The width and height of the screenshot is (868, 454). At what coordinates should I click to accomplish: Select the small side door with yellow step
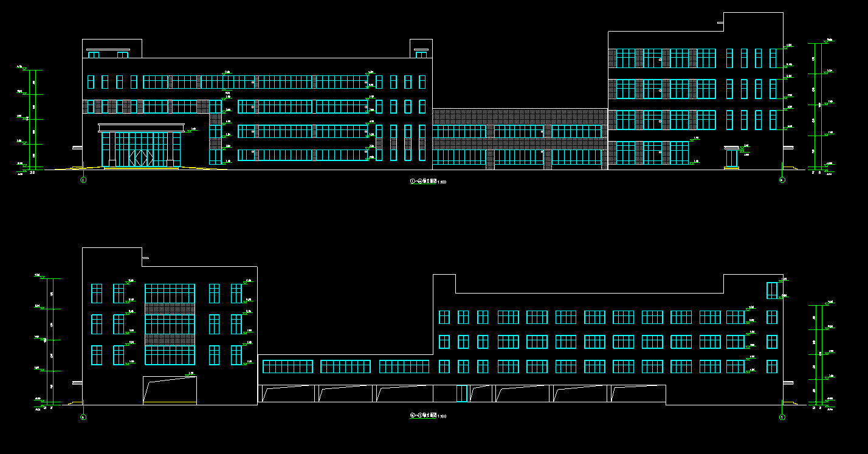pyautogui.click(x=731, y=159)
